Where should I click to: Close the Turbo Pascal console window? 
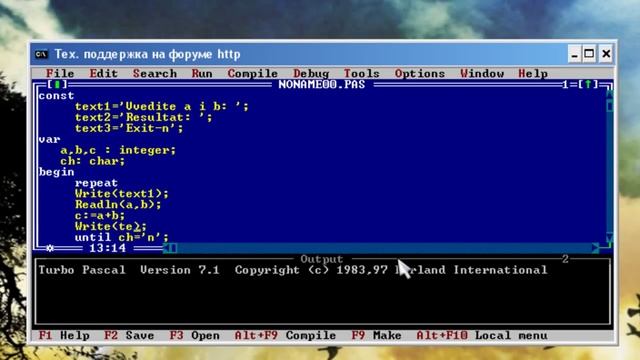[x=606, y=54]
